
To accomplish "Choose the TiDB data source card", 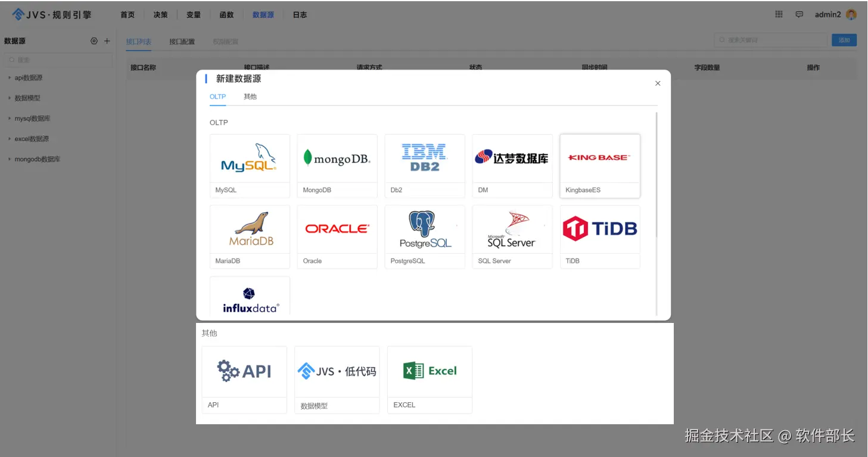I will coord(600,237).
